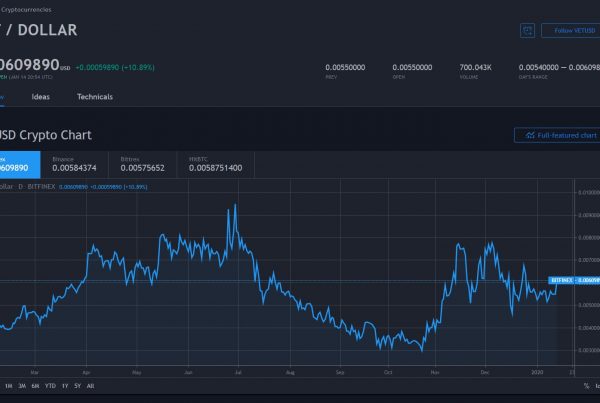Switch to the Ideas tab
This screenshot has width=600, height=403.
[41, 97]
